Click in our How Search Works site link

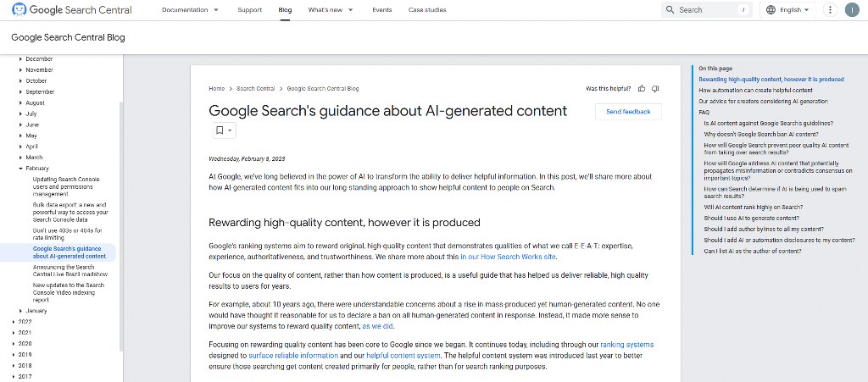pos(508,257)
